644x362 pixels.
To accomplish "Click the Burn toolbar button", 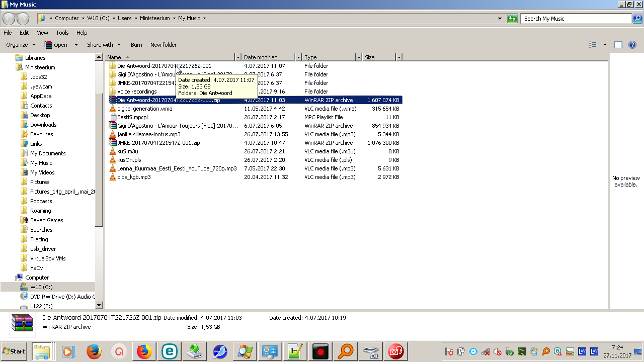I will point(136,45).
